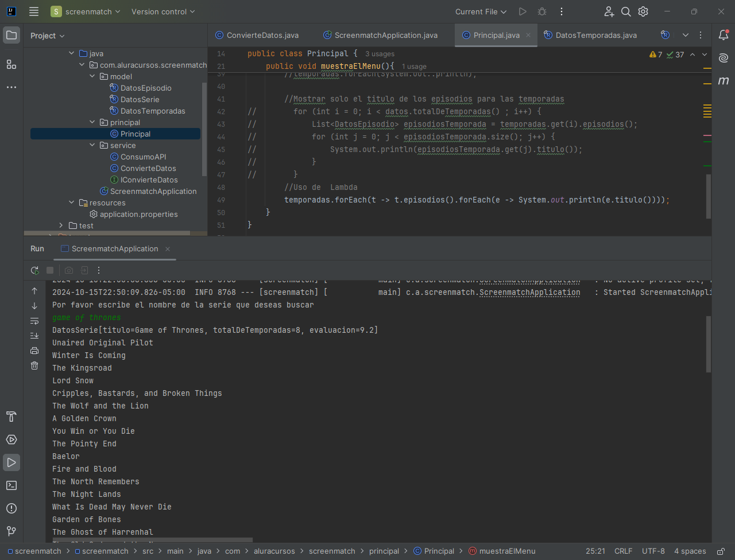The height and width of the screenshot is (560, 735).
Task: Open the Problems tool window
Action: point(11,508)
